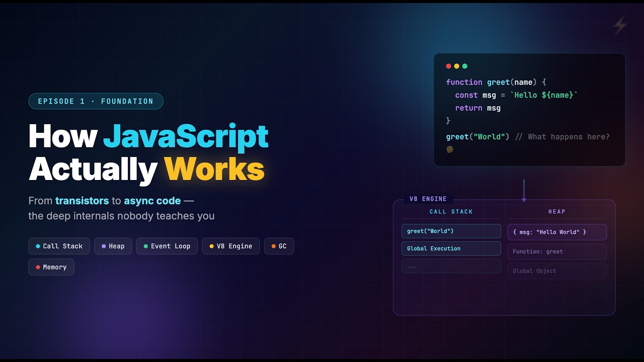Click the HEAP column header
644x362 pixels.
pos(557,212)
